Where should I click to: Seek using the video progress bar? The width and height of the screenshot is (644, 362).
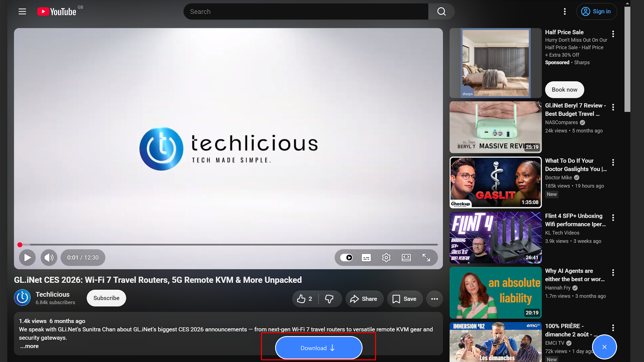click(228, 245)
